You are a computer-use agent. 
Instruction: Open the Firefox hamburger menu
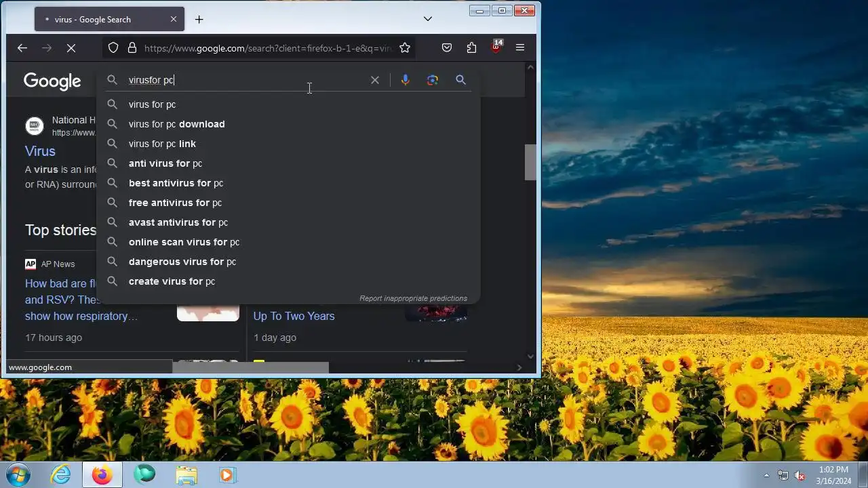coord(520,47)
